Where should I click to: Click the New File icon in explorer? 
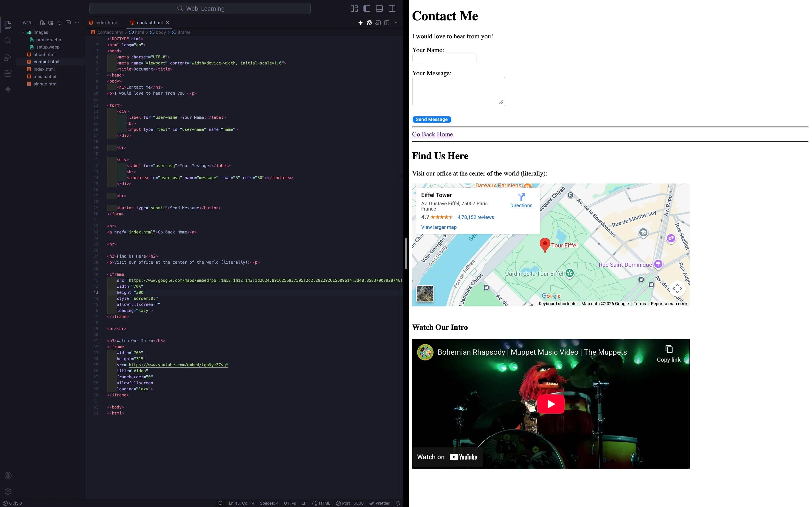pos(42,23)
